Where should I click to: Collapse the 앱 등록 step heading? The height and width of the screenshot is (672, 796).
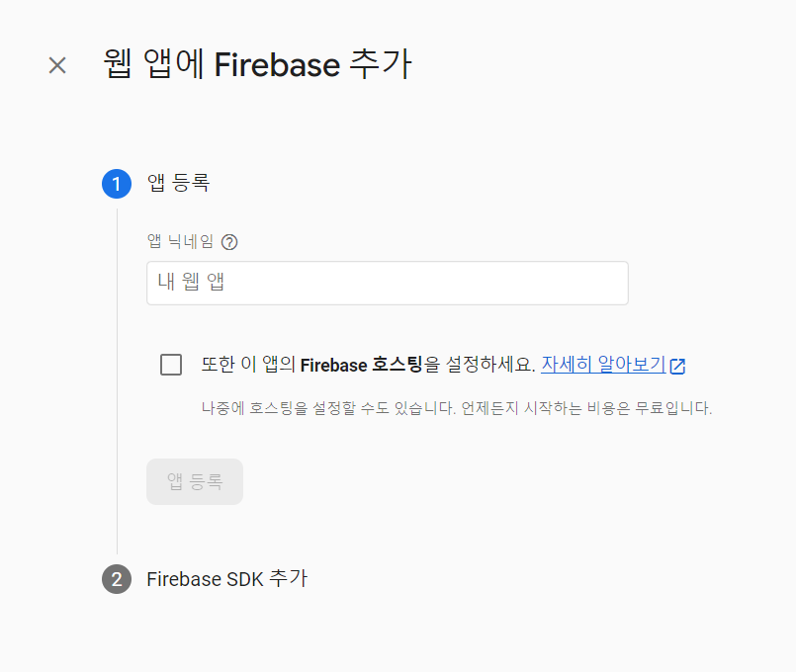point(178,183)
